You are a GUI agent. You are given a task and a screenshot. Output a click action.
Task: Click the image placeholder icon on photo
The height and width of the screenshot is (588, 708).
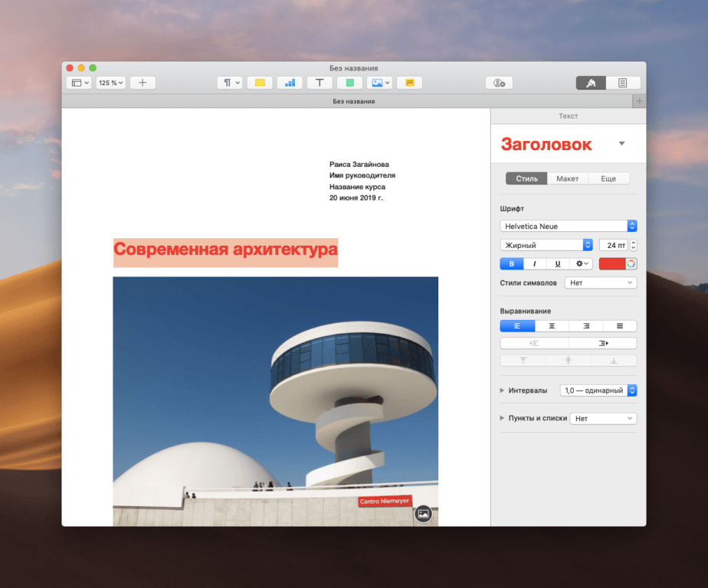[x=423, y=514]
